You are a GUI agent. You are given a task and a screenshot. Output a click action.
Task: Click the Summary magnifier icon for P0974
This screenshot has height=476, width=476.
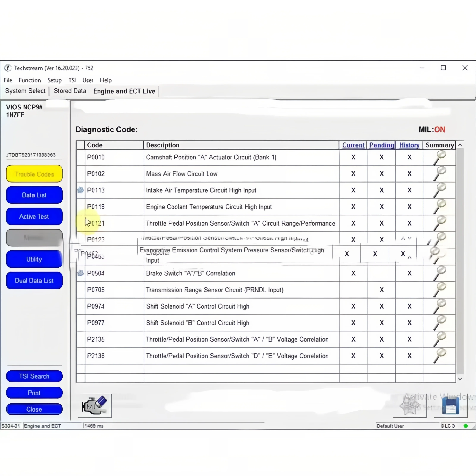click(x=439, y=306)
